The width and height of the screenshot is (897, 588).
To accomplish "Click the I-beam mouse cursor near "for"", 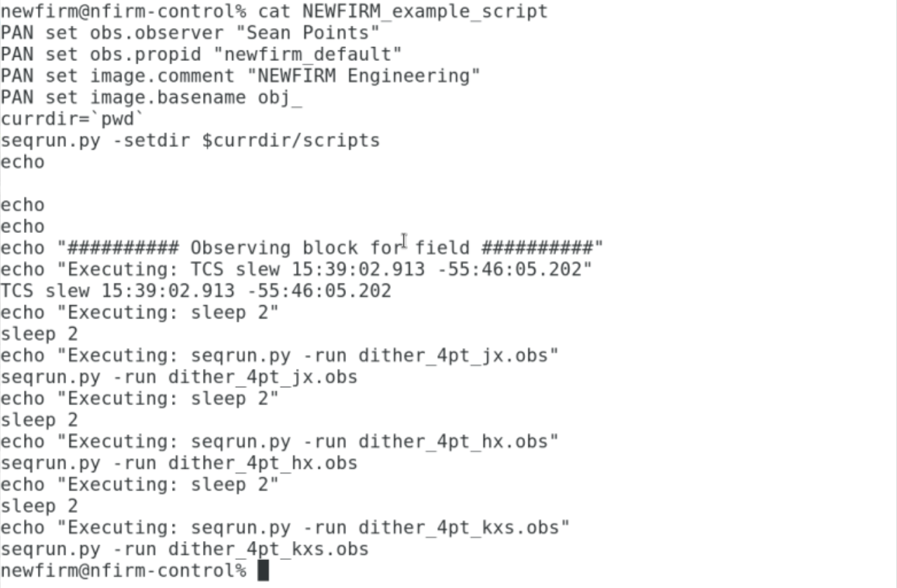I will coord(404,241).
